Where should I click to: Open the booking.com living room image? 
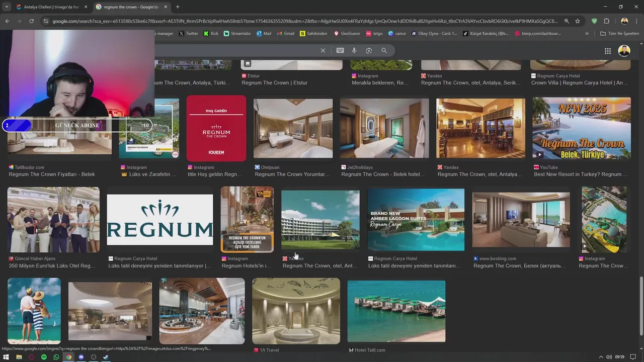[521, 220]
